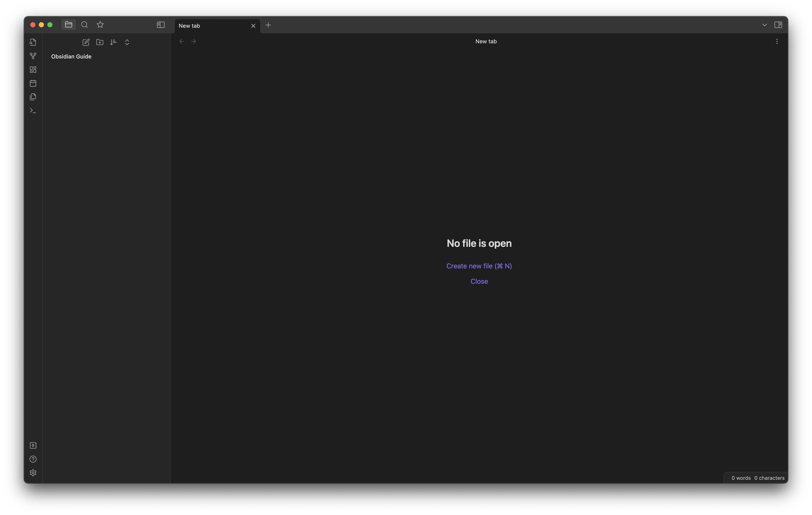The image size is (812, 515).
Task: Click the insert template ribbon icon
Action: 33,97
